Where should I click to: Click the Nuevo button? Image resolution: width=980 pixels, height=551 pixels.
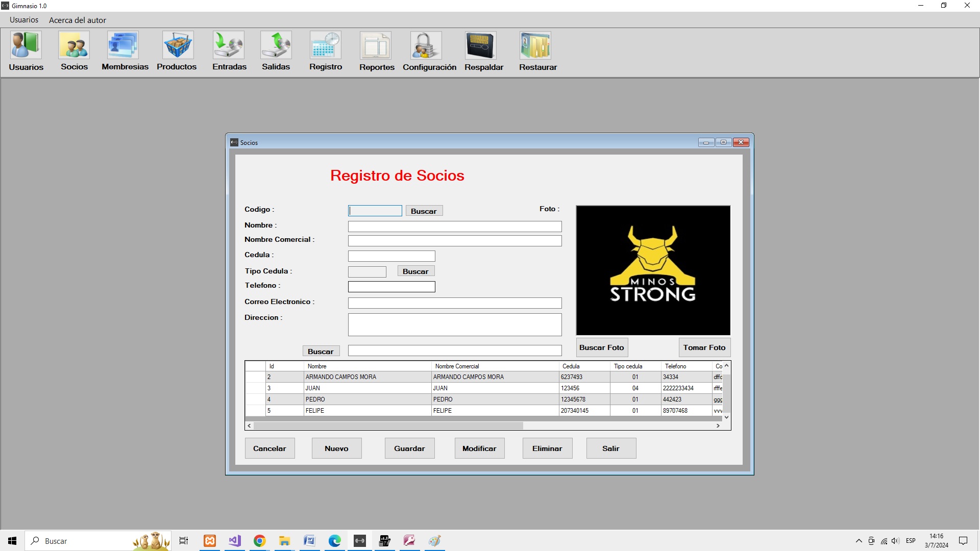(336, 448)
